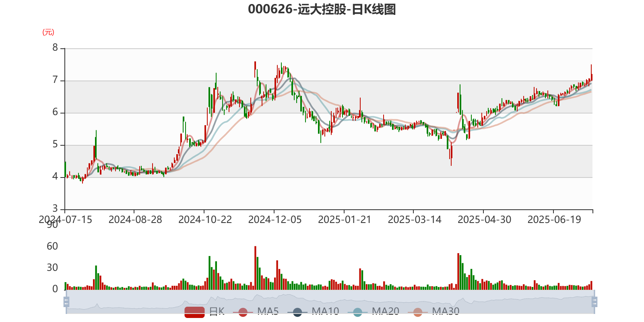Click the 2025-03-14 date axis label

(x=415, y=220)
